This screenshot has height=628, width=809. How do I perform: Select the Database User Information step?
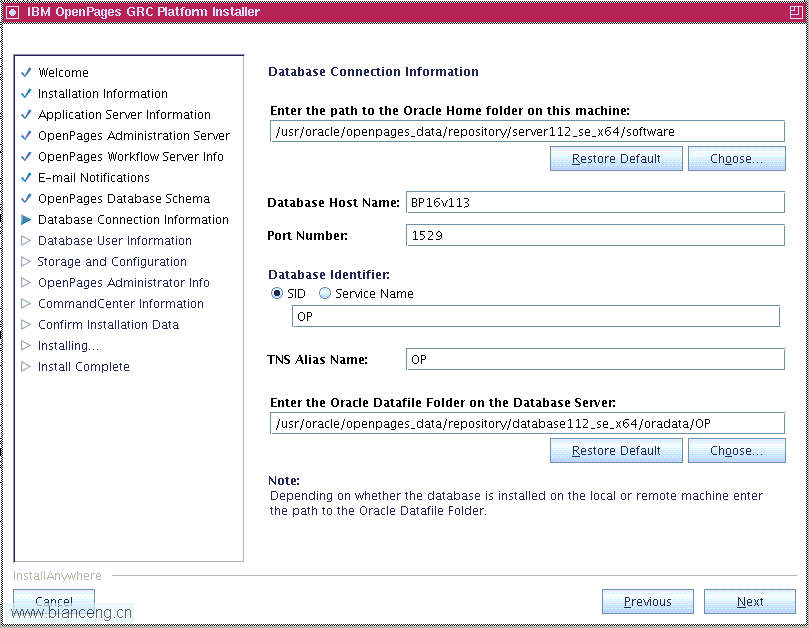point(115,240)
